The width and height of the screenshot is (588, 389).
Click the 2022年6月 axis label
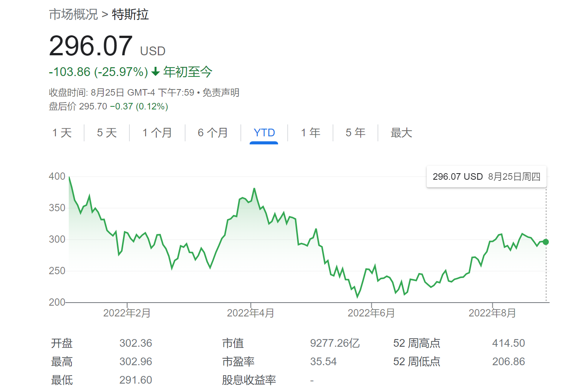(x=372, y=313)
